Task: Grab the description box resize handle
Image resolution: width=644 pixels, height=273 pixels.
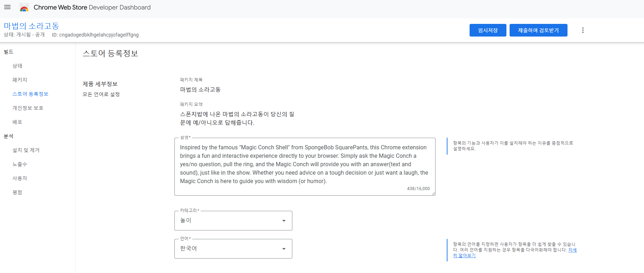Action: [x=433, y=193]
